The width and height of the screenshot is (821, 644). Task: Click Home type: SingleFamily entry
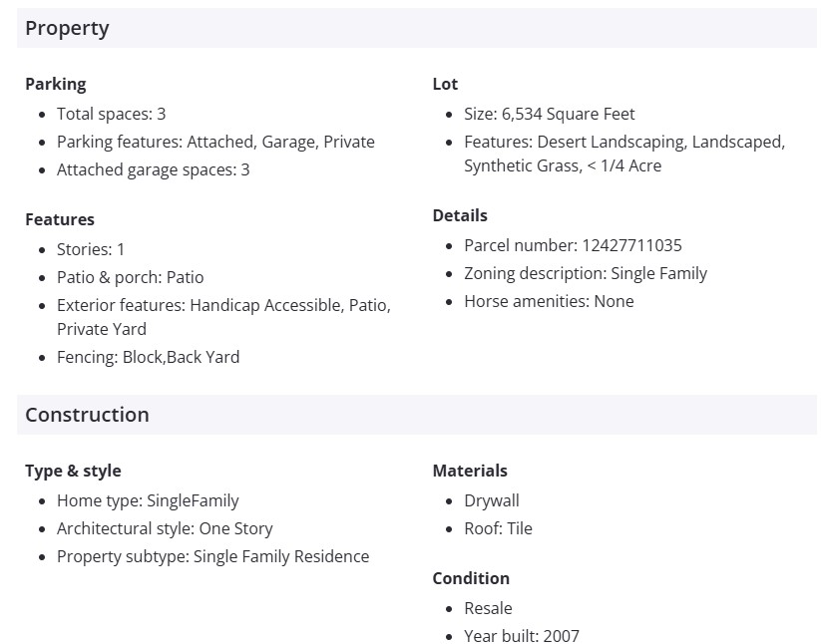pyautogui.click(x=148, y=500)
